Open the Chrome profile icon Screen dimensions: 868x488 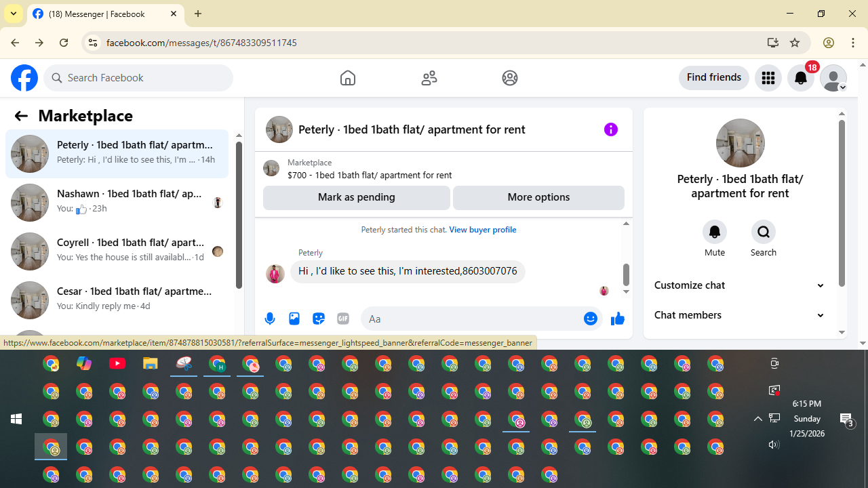pyautogui.click(x=828, y=43)
